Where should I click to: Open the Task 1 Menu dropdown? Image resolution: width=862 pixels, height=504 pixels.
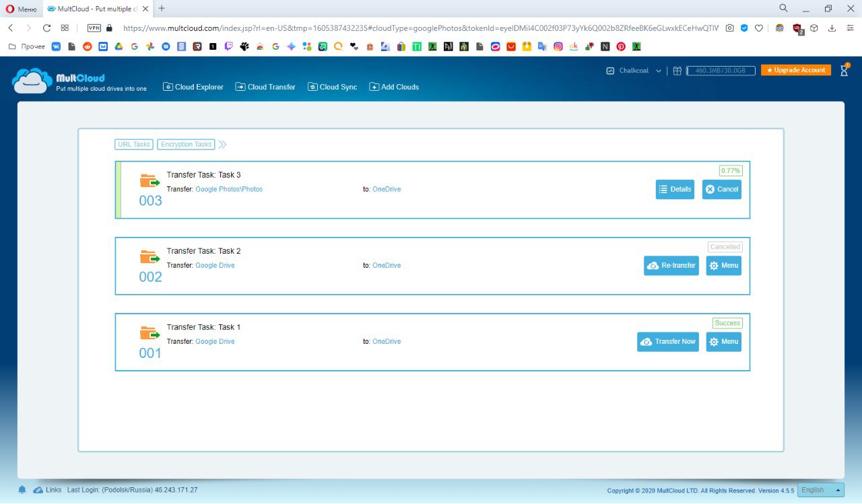(723, 341)
